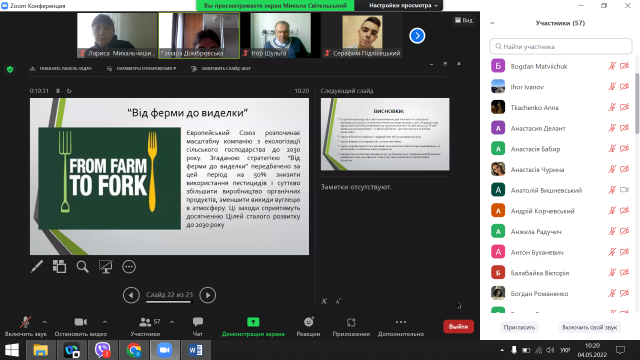Open File Explorer from taskbar

pyautogui.click(x=40, y=350)
